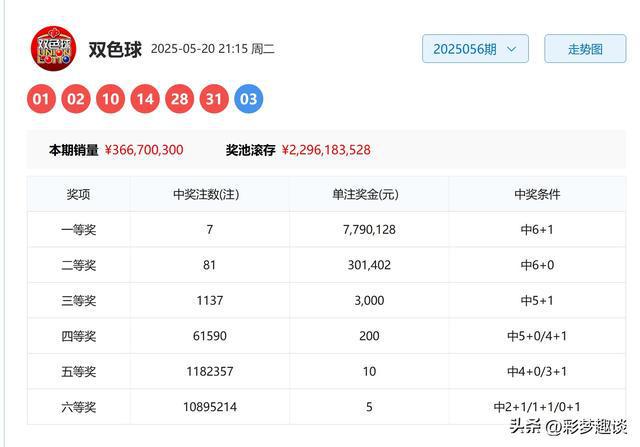The height and width of the screenshot is (447, 640).
Task: Click the 单注奖金(元) column header
Action: click(x=365, y=194)
